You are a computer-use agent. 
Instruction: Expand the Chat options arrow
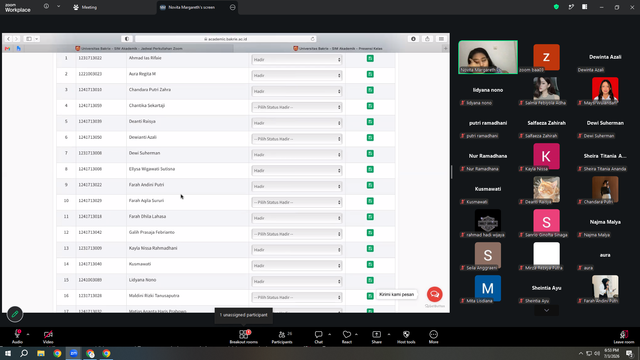pos(329,334)
